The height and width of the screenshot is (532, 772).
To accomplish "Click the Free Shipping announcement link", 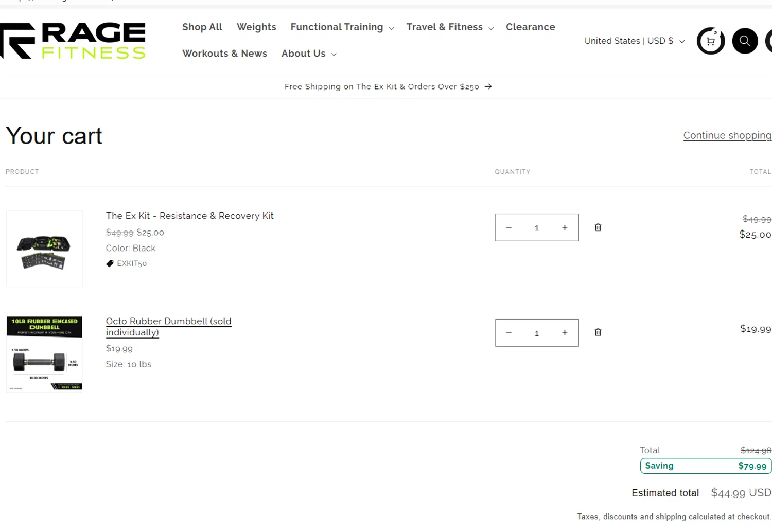I will coord(388,87).
